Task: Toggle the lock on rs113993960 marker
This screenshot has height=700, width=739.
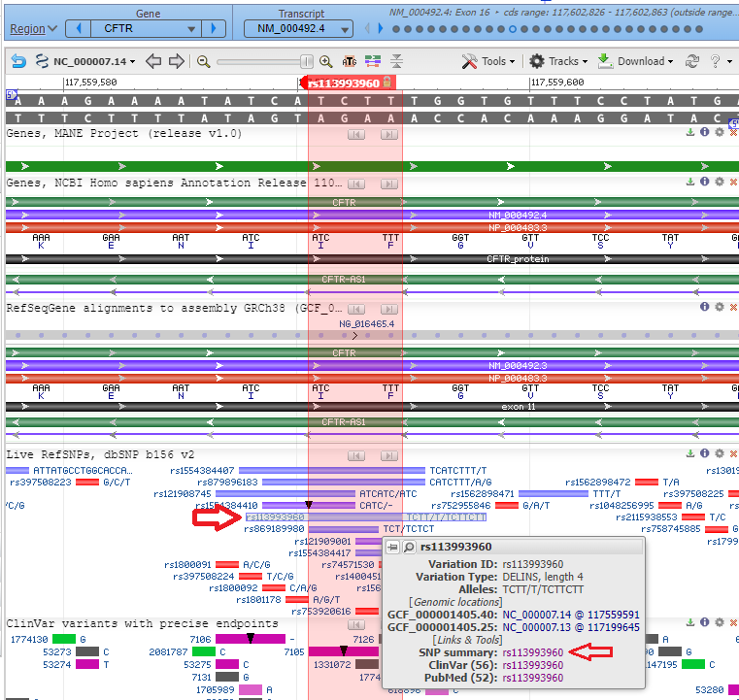Action: 386,82
